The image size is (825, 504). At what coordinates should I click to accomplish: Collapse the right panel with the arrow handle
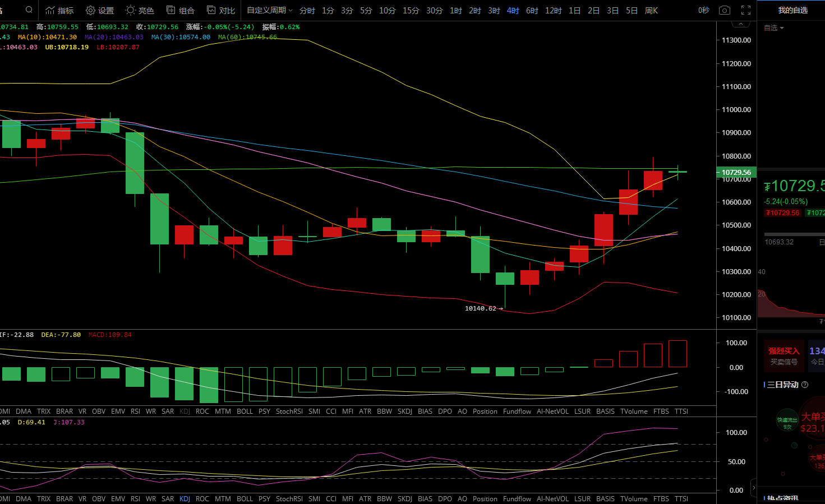click(x=753, y=487)
